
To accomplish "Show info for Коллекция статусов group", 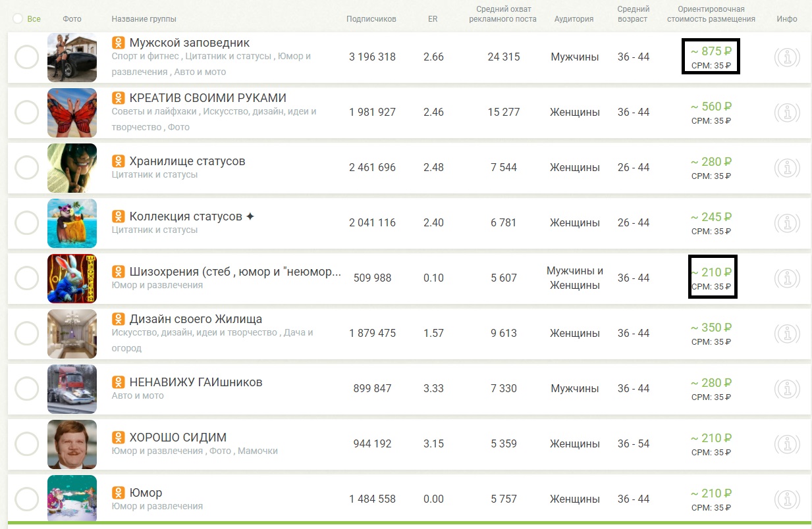I will coord(787,223).
